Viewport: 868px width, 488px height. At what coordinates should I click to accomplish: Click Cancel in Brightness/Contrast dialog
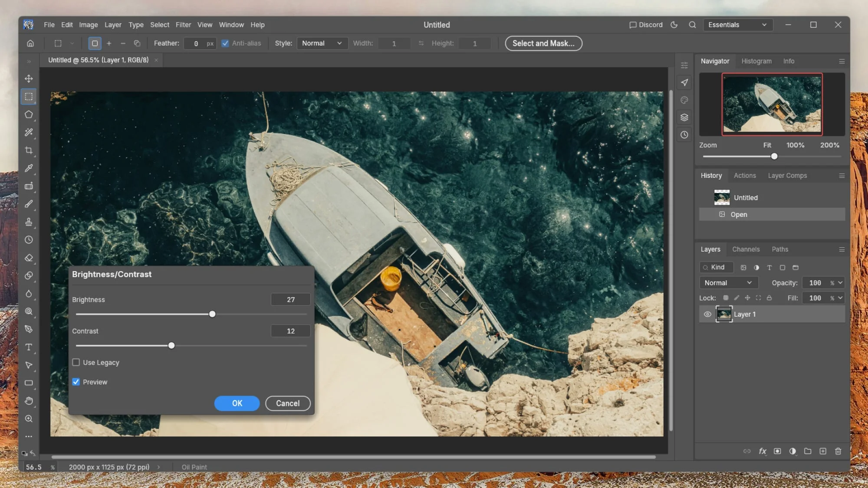(288, 403)
